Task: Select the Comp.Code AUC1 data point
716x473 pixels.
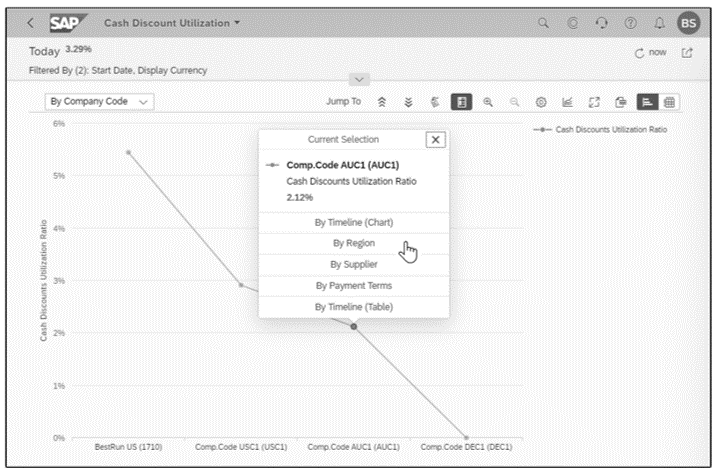Action: (353, 326)
